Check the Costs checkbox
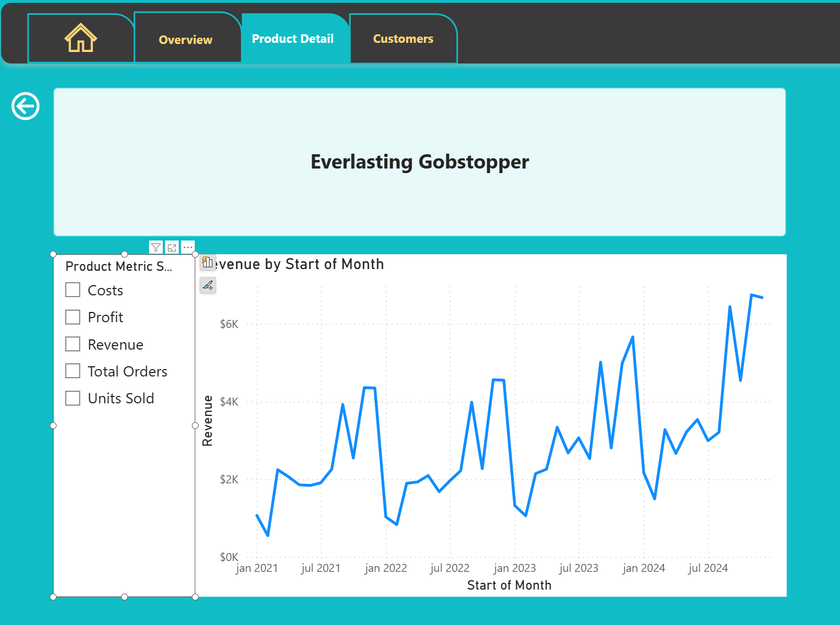Screen dimensions: 840x625 point(73,290)
